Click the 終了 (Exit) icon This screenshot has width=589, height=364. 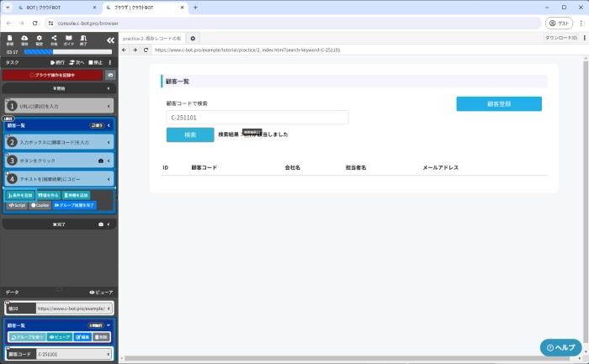(83, 40)
